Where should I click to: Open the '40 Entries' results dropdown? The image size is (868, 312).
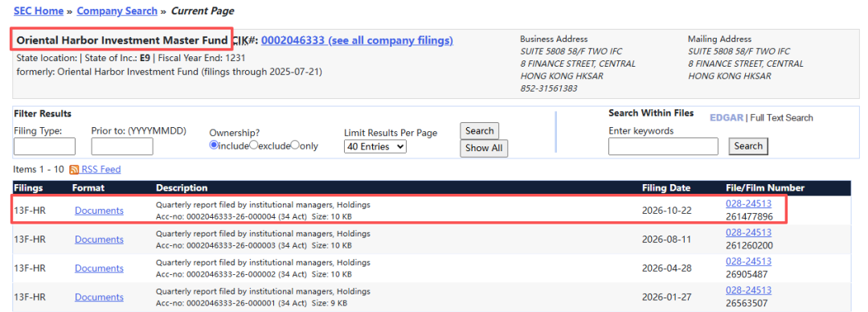pyautogui.click(x=375, y=147)
